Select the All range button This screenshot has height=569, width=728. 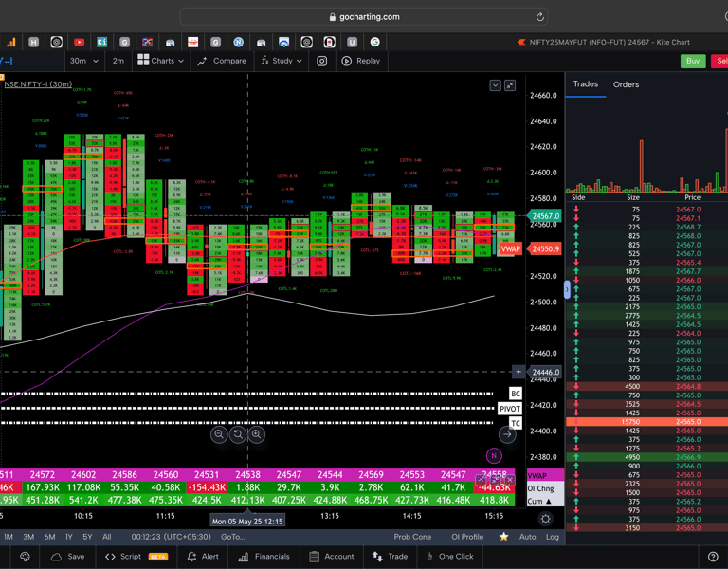[107, 537]
